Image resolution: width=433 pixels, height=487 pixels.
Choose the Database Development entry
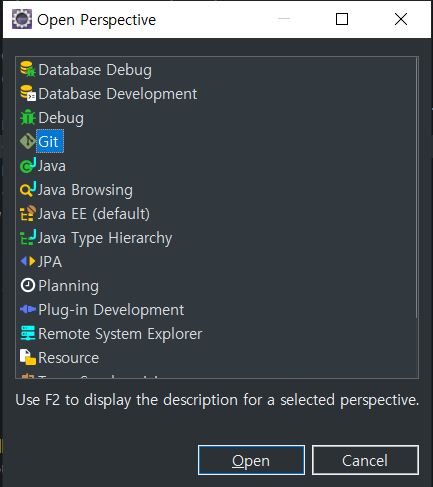118,94
